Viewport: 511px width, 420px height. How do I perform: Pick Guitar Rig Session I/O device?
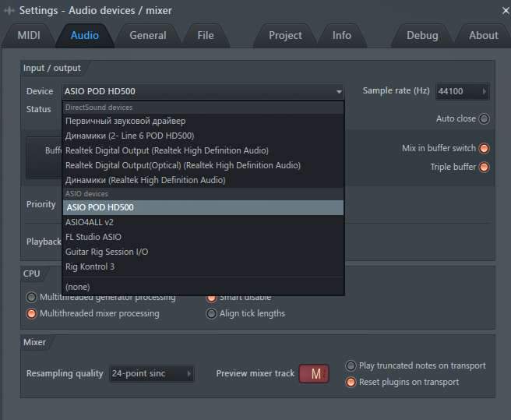pos(107,252)
